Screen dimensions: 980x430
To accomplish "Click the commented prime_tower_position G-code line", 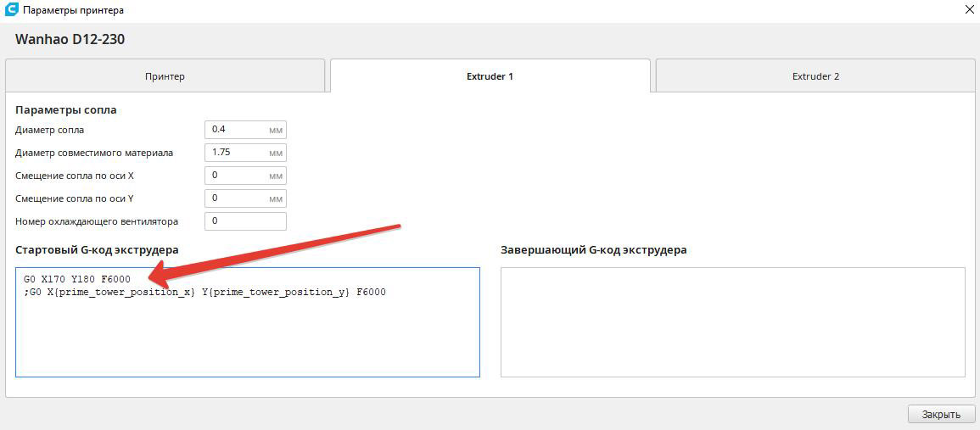I will pos(205,293).
